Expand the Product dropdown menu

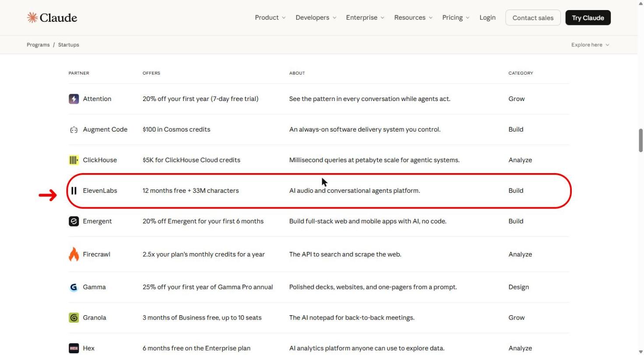(270, 17)
